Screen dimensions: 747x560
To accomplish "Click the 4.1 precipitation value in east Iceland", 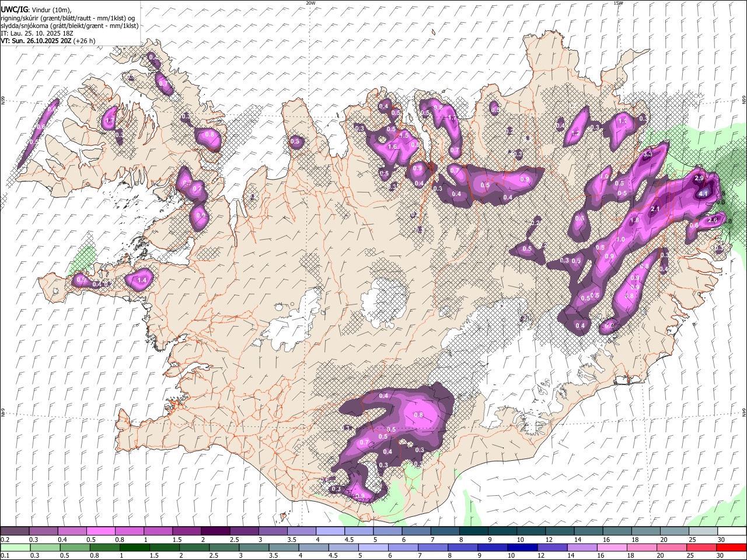I will 703,194.
